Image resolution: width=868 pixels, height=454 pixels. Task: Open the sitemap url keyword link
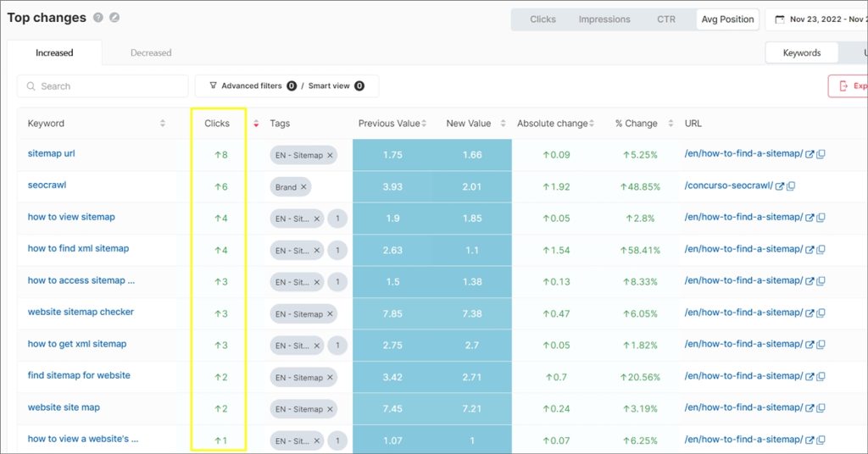pyautogui.click(x=52, y=153)
